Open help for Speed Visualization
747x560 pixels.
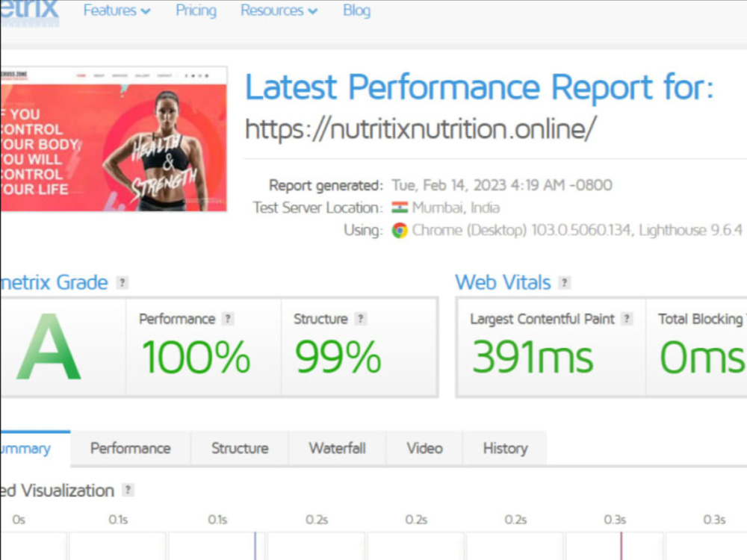tap(128, 490)
